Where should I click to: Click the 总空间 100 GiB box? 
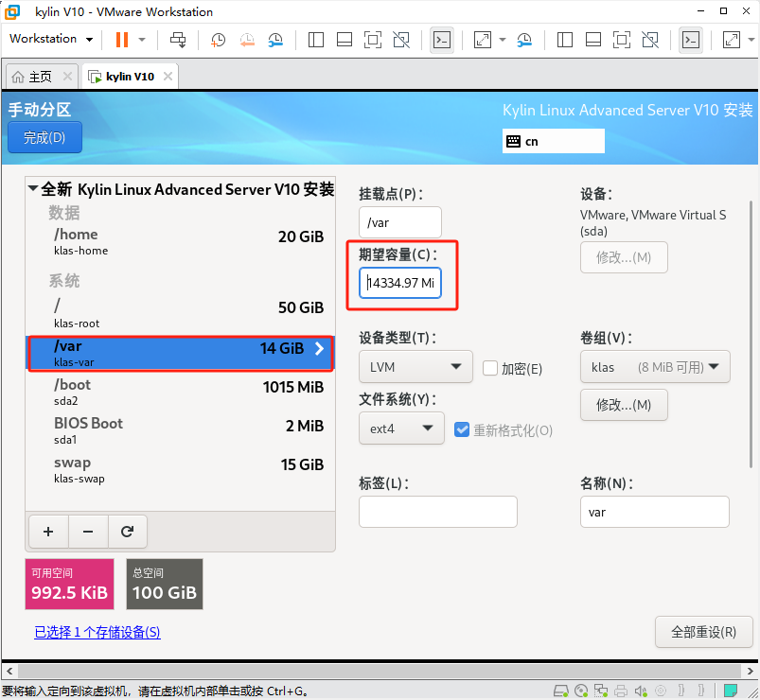(165, 584)
